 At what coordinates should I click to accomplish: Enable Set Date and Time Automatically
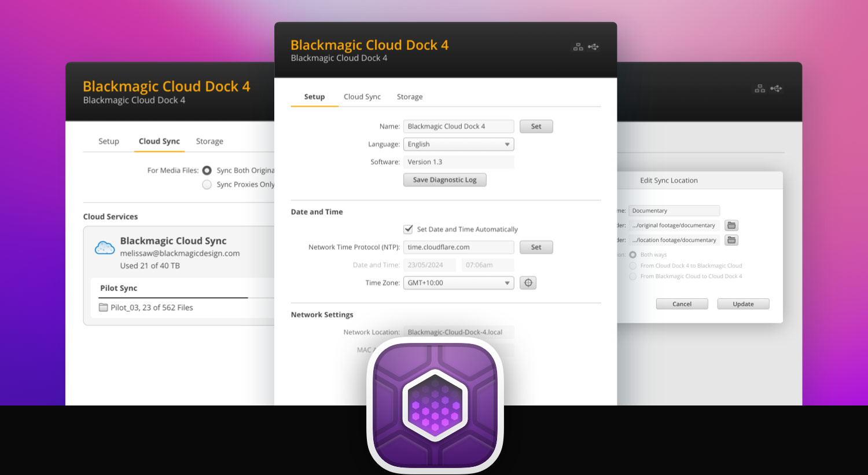coord(409,228)
